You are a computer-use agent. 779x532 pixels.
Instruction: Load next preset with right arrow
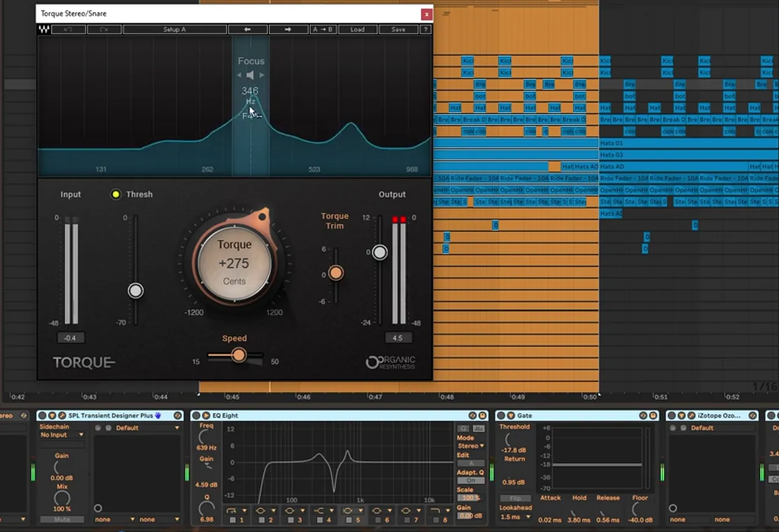click(288, 29)
